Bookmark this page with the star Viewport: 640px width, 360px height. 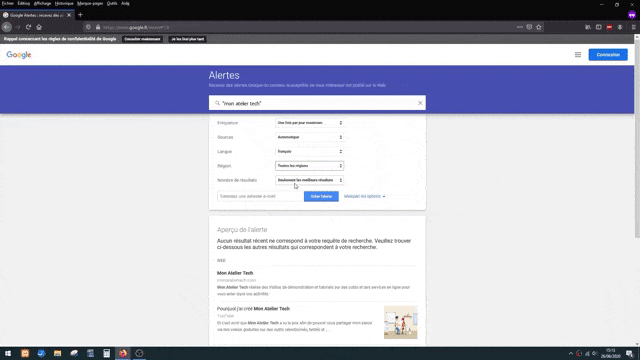click(x=539, y=27)
